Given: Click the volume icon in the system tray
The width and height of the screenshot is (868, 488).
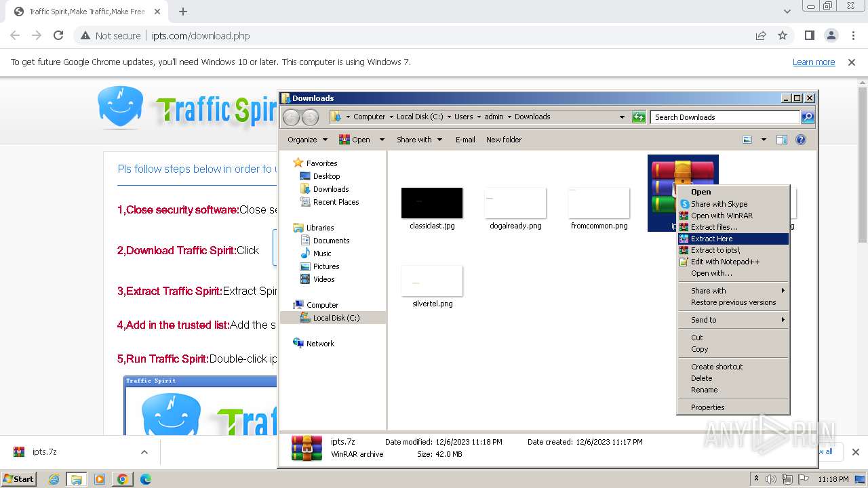Looking at the screenshot, I should click(x=771, y=479).
